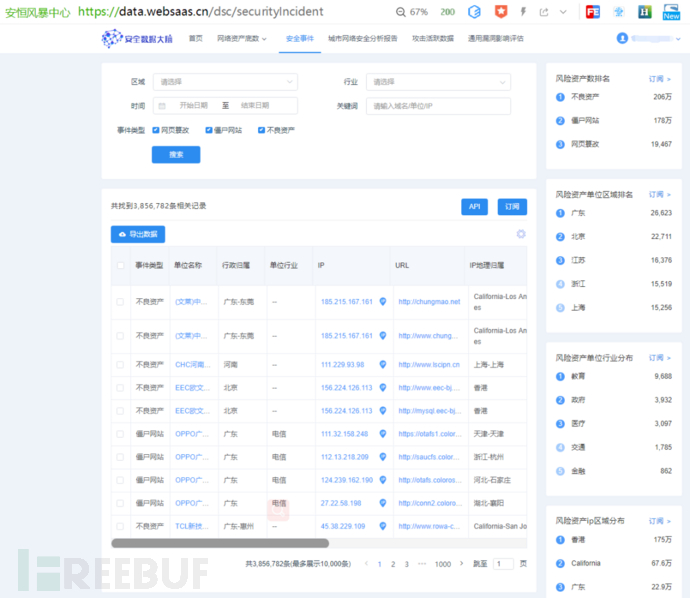The height and width of the screenshot is (598, 690).
Task: Toggle the 不良资产 event type checkbox
Action: (261, 130)
